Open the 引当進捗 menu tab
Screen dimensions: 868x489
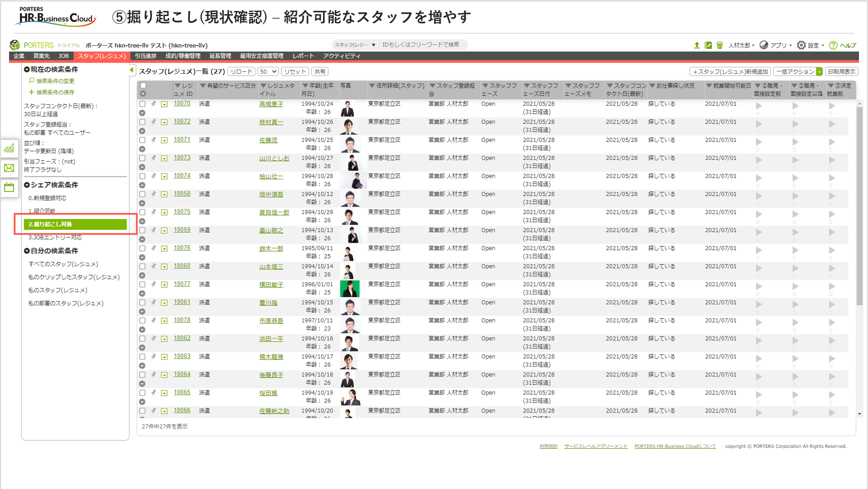[x=146, y=56]
